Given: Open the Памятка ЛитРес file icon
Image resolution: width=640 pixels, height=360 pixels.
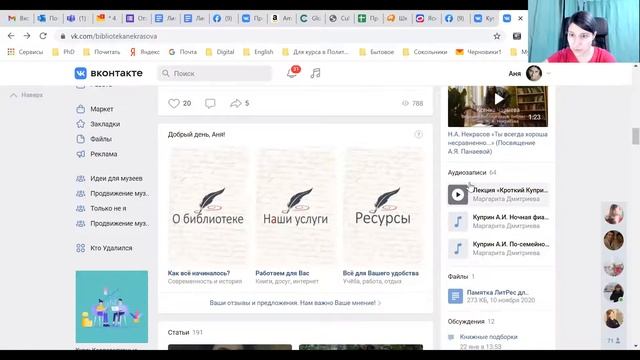Looking at the screenshot, I should coord(456,296).
